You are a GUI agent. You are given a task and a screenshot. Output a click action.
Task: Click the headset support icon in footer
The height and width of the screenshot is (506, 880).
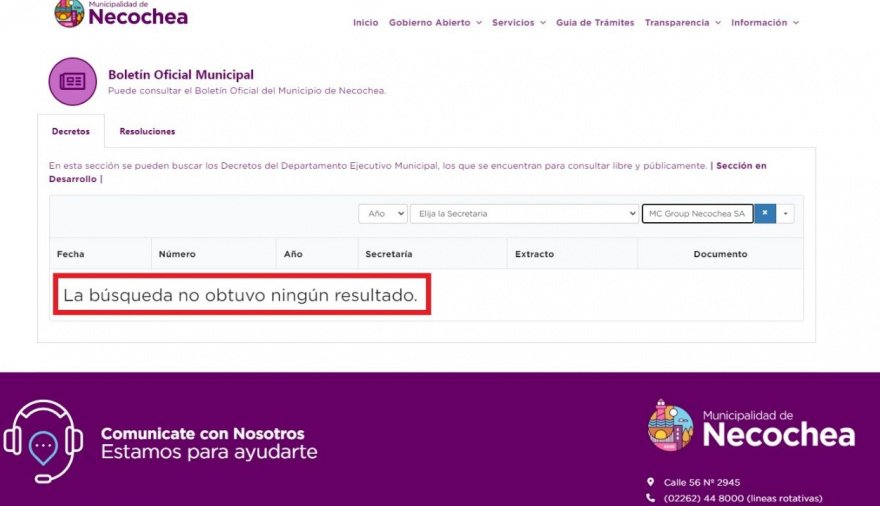(43, 442)
